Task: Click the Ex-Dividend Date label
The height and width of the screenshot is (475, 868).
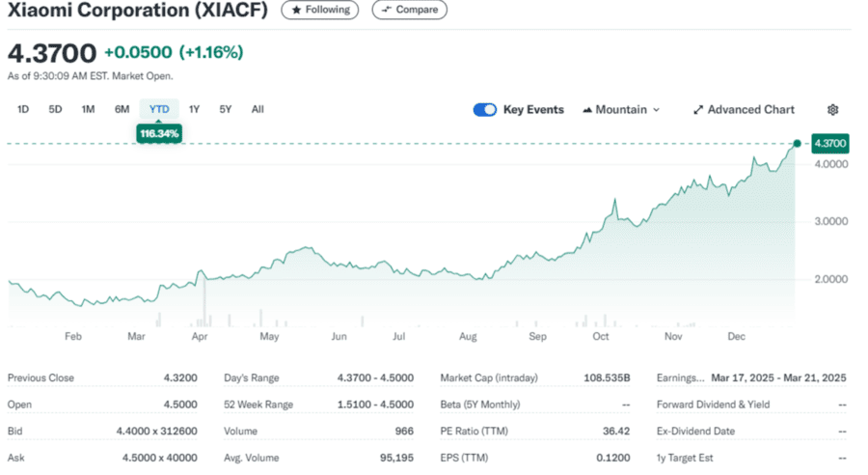Action: click(695, 432)
